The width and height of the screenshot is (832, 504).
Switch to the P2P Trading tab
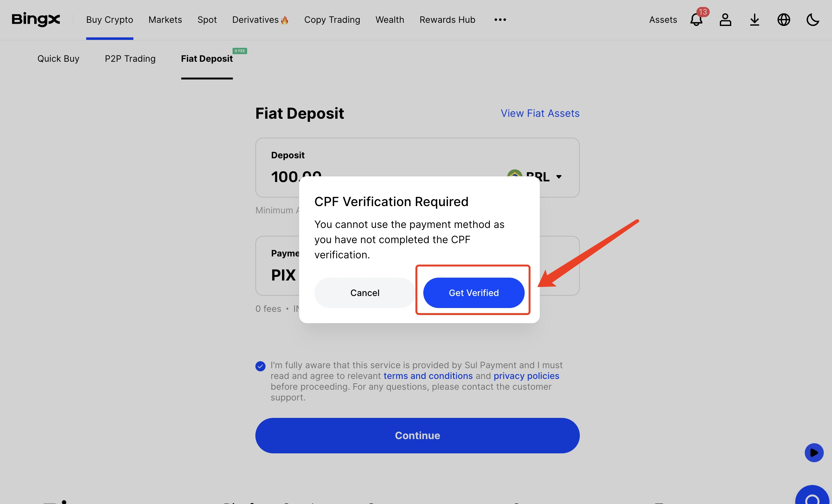pos(130,59)
